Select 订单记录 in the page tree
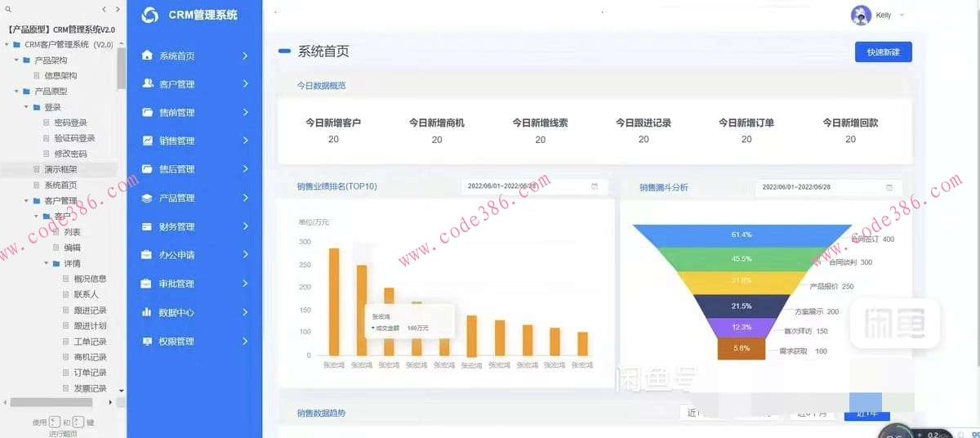980x438 pixels. click(x=90, y=373)
